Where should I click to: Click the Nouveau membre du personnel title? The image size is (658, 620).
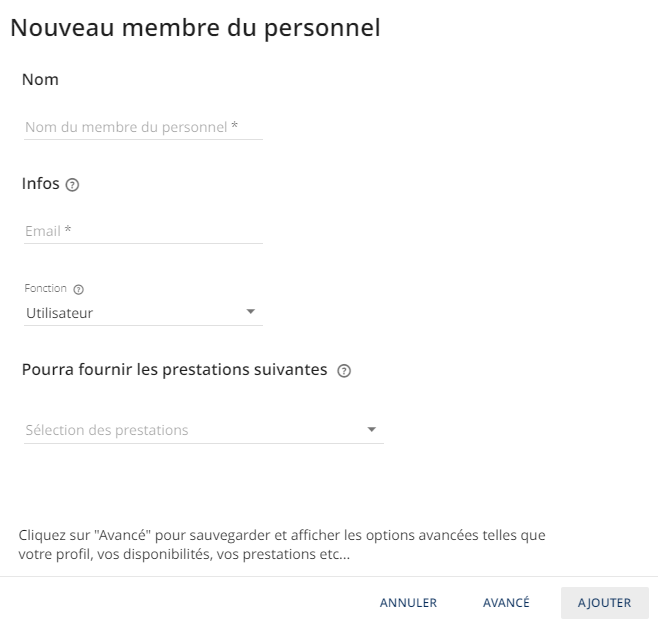(195, 28)
